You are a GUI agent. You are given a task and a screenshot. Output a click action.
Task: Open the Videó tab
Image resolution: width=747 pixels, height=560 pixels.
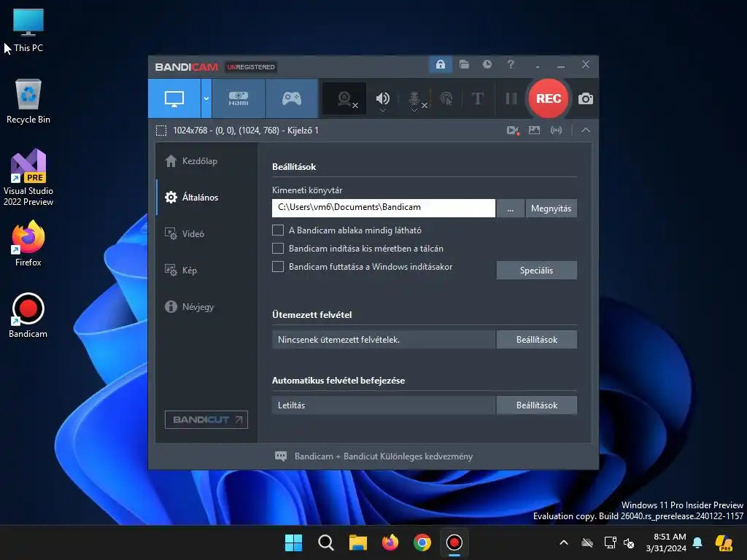pos(206,234)
